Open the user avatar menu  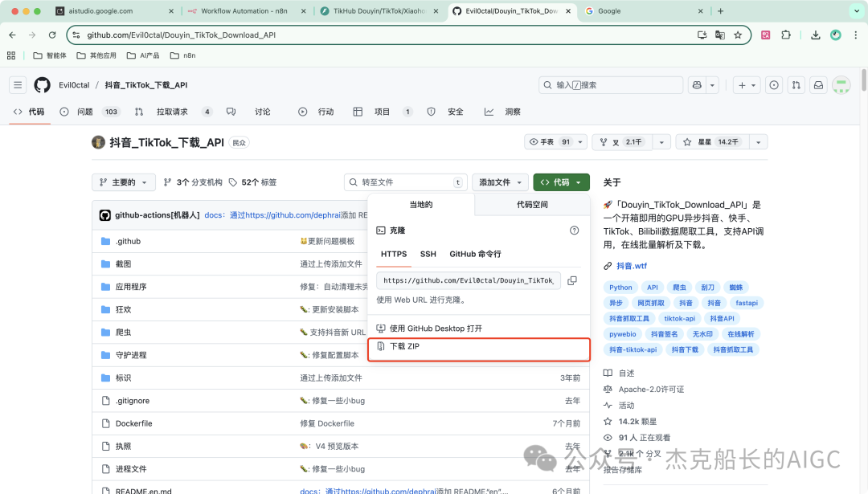[841, 85]
